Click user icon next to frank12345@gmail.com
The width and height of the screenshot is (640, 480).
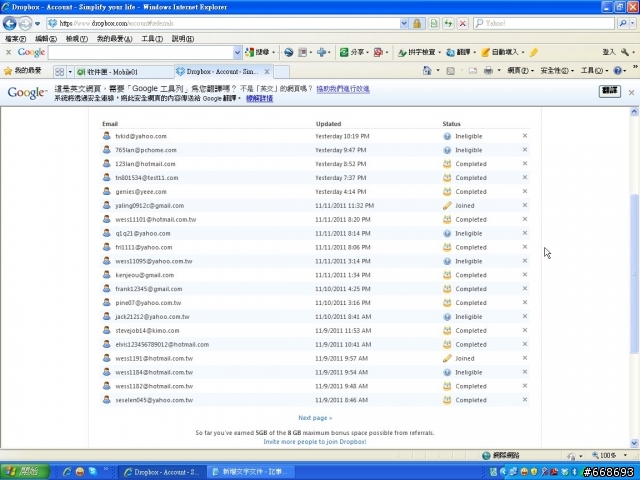tap(107, 289)
